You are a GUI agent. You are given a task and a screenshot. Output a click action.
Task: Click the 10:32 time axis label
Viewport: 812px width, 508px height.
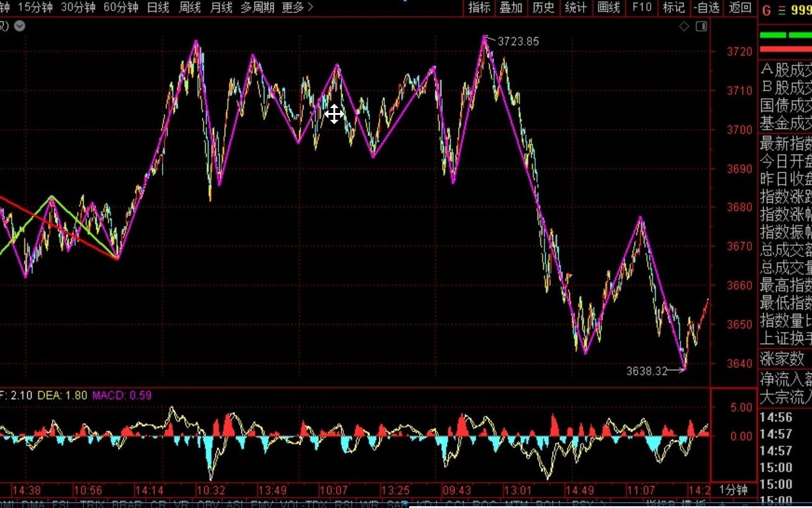211,490
